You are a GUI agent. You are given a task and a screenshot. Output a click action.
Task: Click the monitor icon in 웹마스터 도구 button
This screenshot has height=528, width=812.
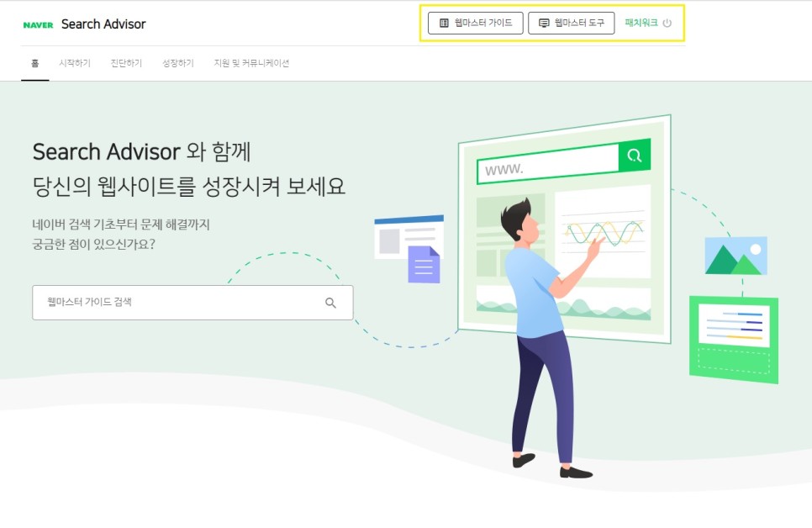(x=544, y=23)
